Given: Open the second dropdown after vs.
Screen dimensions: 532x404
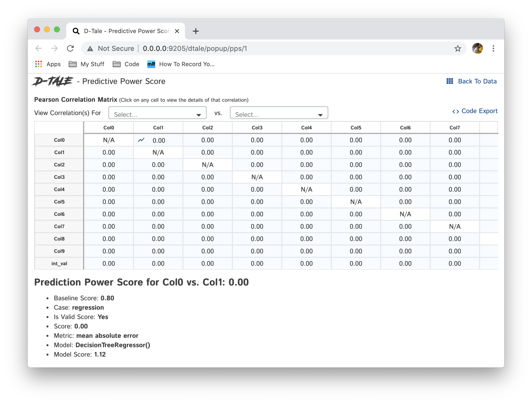Looking at the screenshot, I should click(279, 113).
